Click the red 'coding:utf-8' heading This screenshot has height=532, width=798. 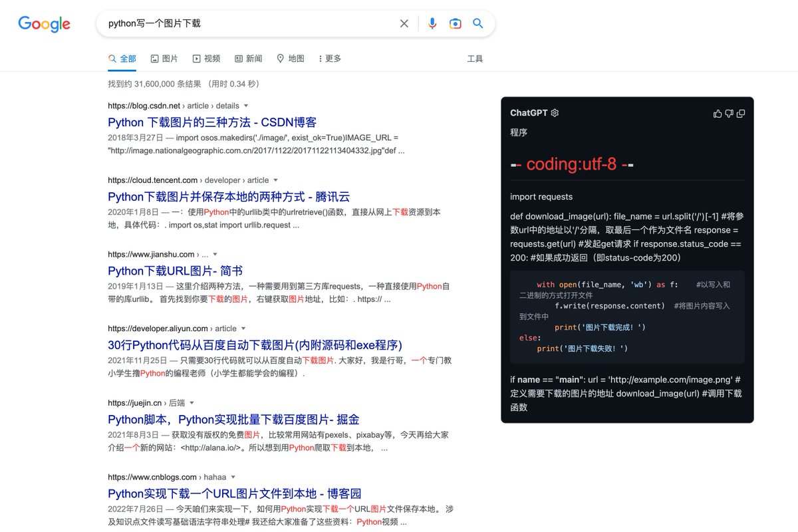click(x=572, y=164)
